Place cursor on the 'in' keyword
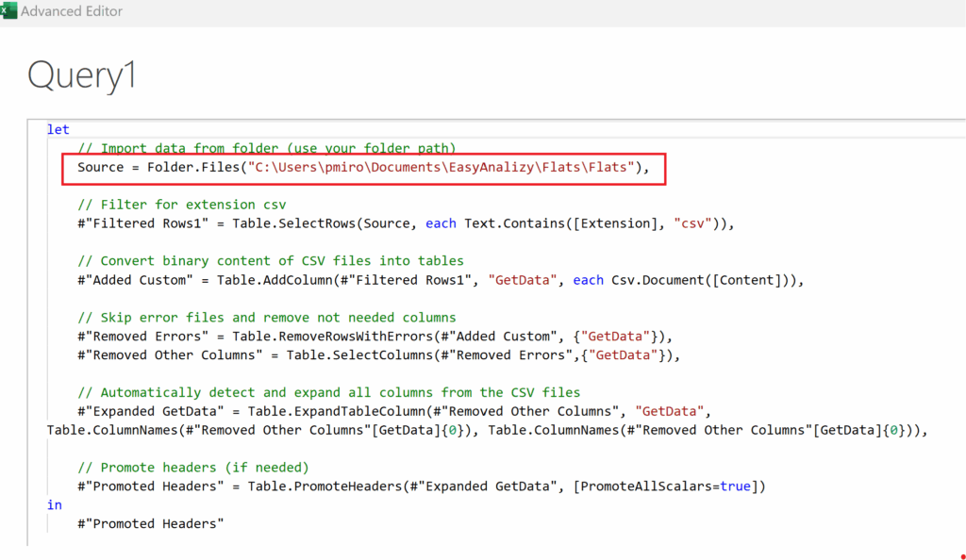966x560 pixels. click(55, 505)
